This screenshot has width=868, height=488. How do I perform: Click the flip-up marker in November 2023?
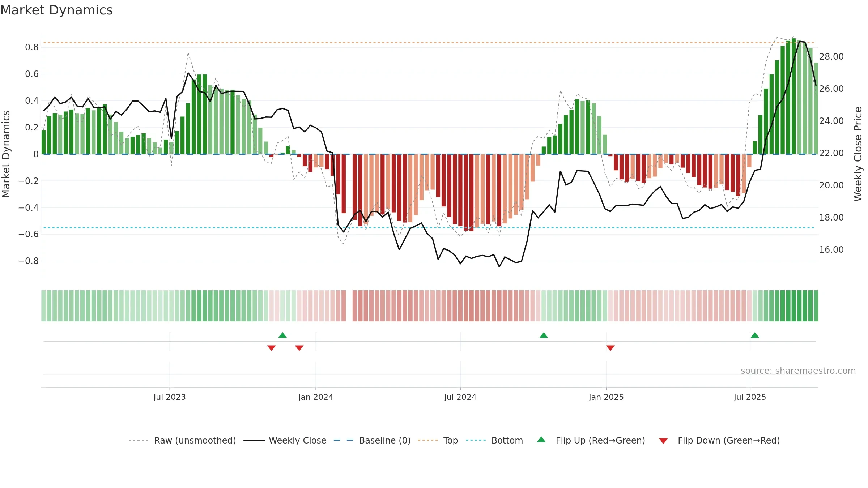point(282,335)
